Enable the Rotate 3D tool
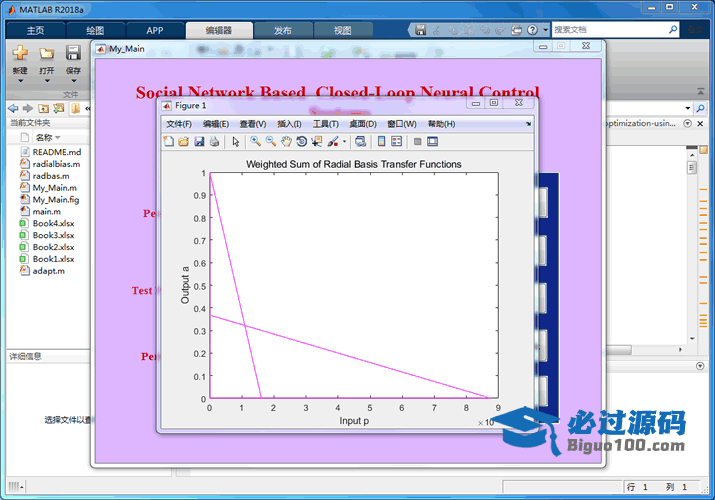Image resolution: width=715 pixels, height=500 pixels. pos(301,142)
